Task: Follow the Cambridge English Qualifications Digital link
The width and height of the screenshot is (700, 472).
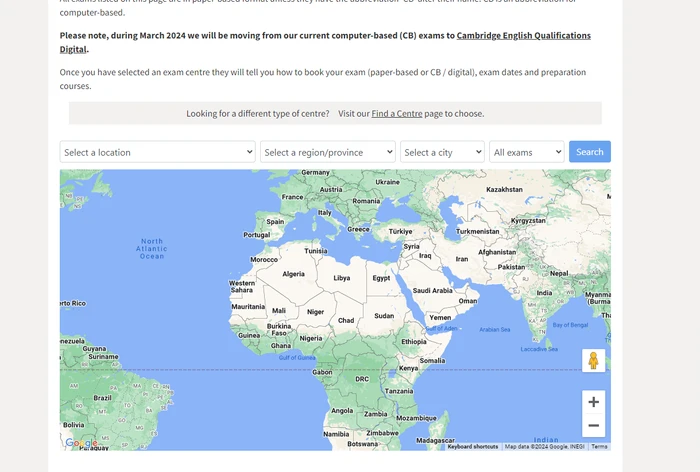Action: point(523,36)
